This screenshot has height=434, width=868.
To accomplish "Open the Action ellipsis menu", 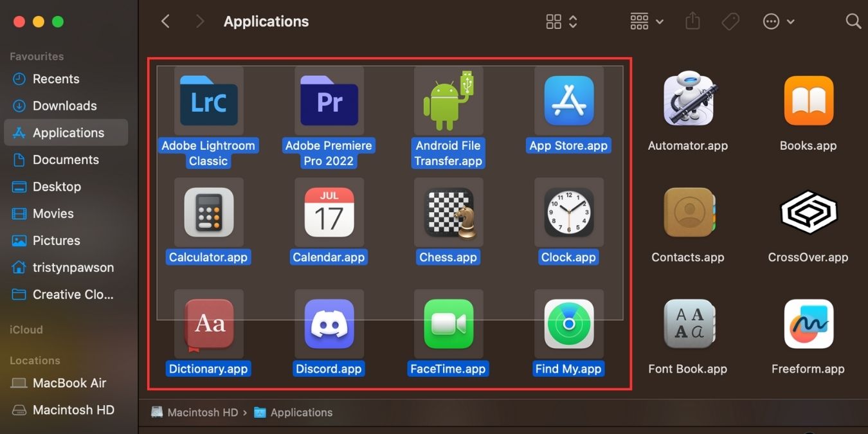I will click(779, 22).
